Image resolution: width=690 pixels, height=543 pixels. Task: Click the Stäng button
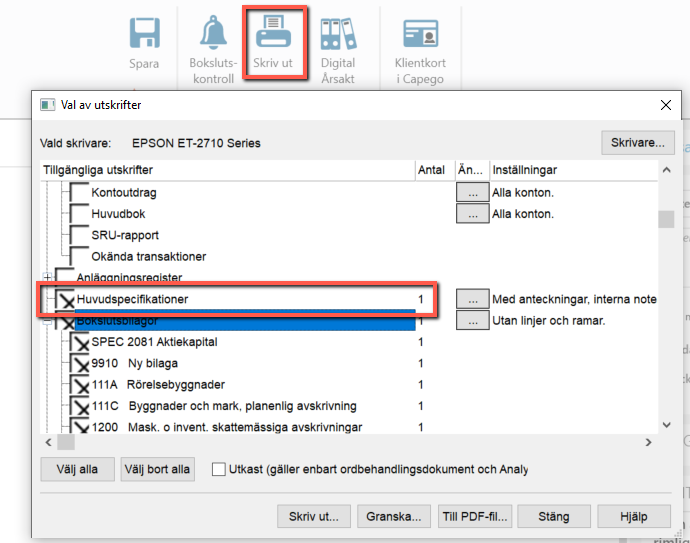coord(554,516)
